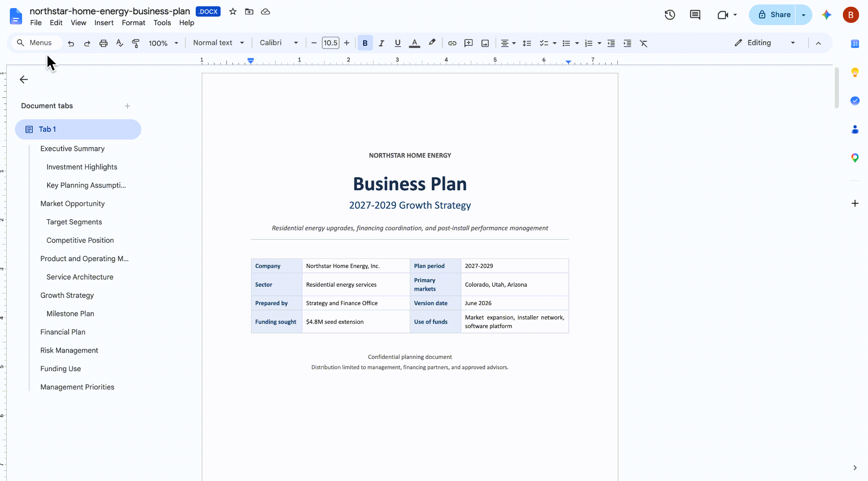Add a comment via toolbar icon
The width and height of the screenshot is (868, 481).
click(469, 43)
